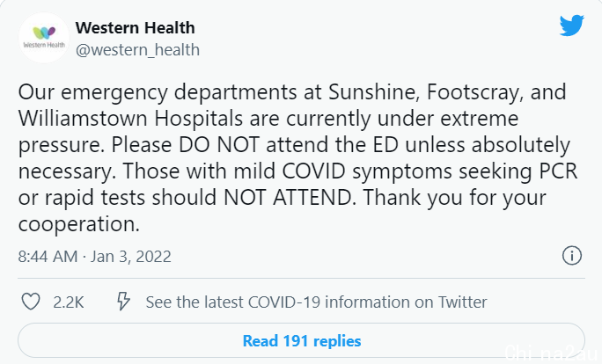Click the words NOT ATTEND in the tweet
602x364 pixels.
(288, 198)
